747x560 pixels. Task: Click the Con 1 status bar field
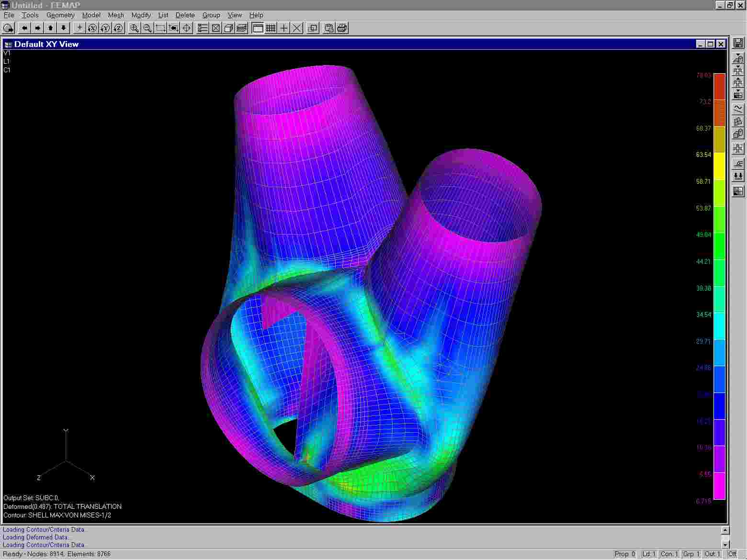[669, 554]
